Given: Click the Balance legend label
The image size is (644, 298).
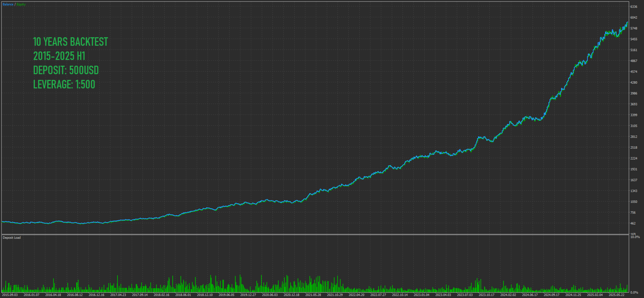Looking at the screenshot, I should (8, 4).
